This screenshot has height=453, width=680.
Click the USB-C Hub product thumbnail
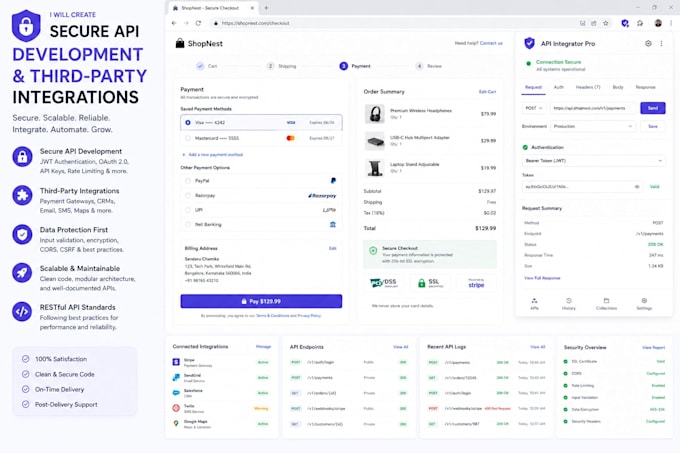(x=375, y=141)
